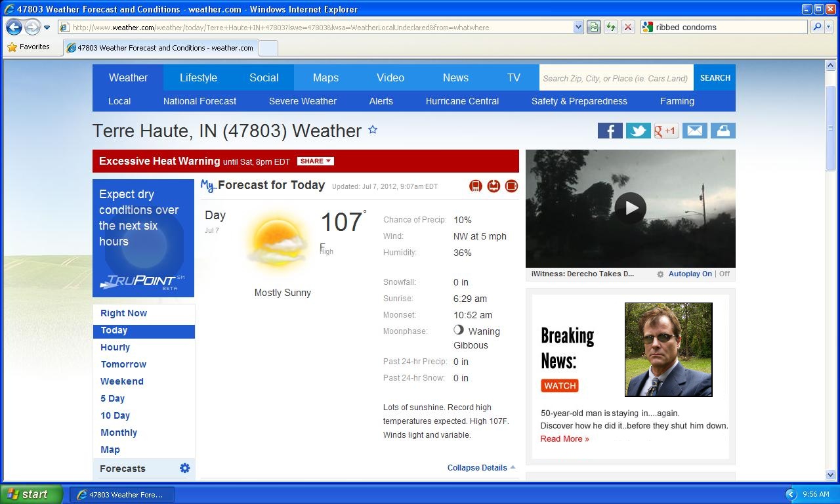Click the first red forecast widget icon

coord(476,186)
